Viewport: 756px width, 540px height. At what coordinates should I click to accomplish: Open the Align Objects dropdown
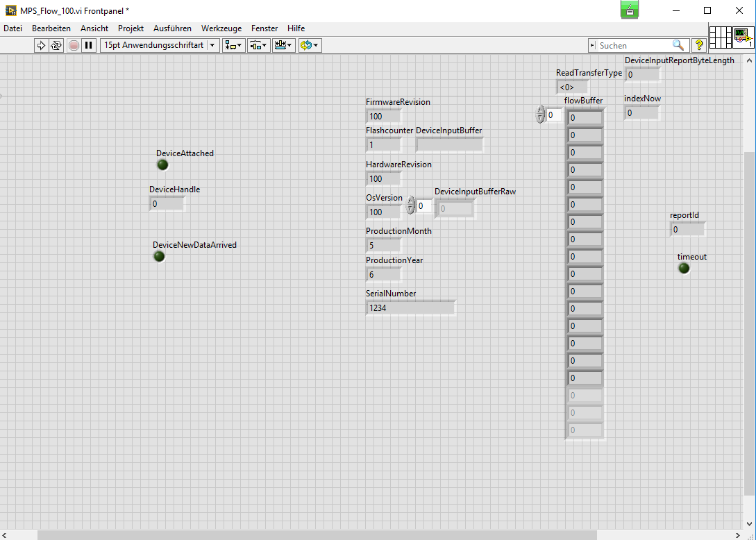pos(233,45)
